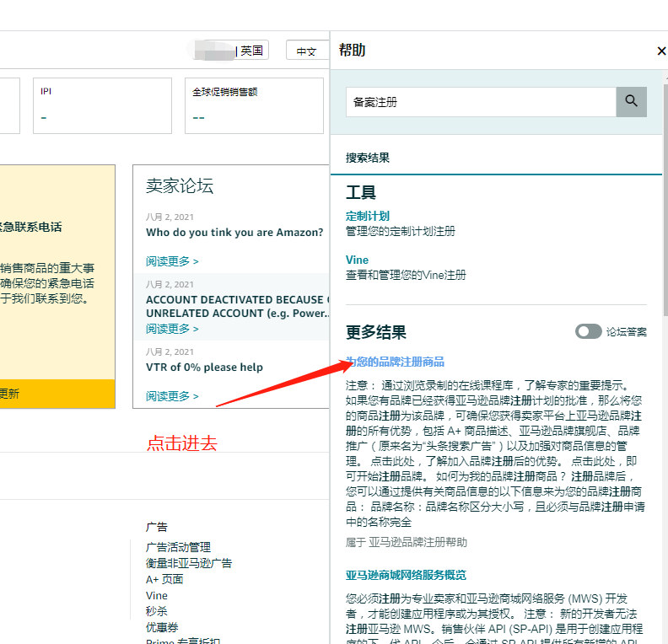
Task: Click 阅读更多 under ACCOUNT DEACTIVATED post
Action: (x=172, y=329)
